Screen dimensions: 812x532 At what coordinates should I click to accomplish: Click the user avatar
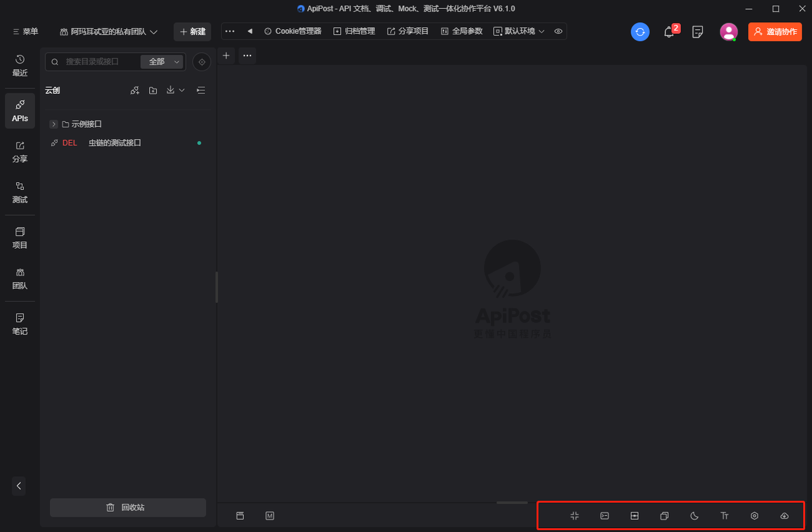click(728, 32)
